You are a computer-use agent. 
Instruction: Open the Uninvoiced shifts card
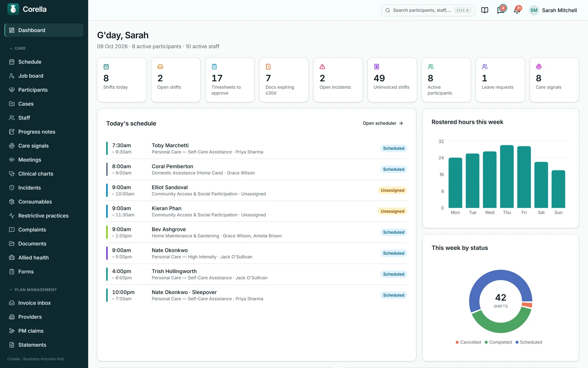point(392,80)
